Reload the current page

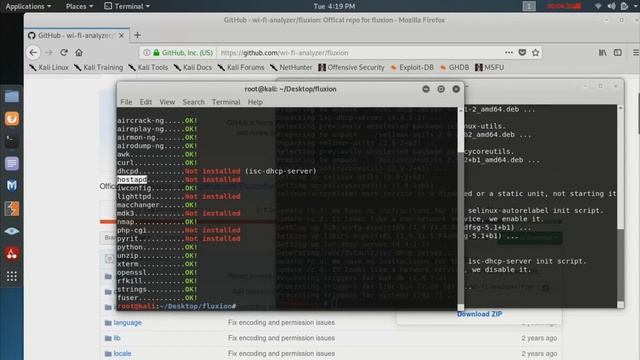(x=64, y=52)
